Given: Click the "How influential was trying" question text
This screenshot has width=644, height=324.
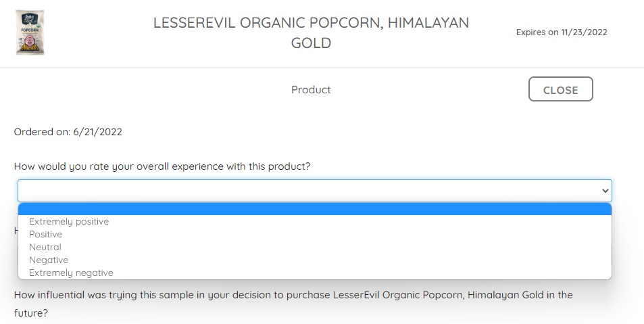Looking at the screenshot, I should (293, 295).
